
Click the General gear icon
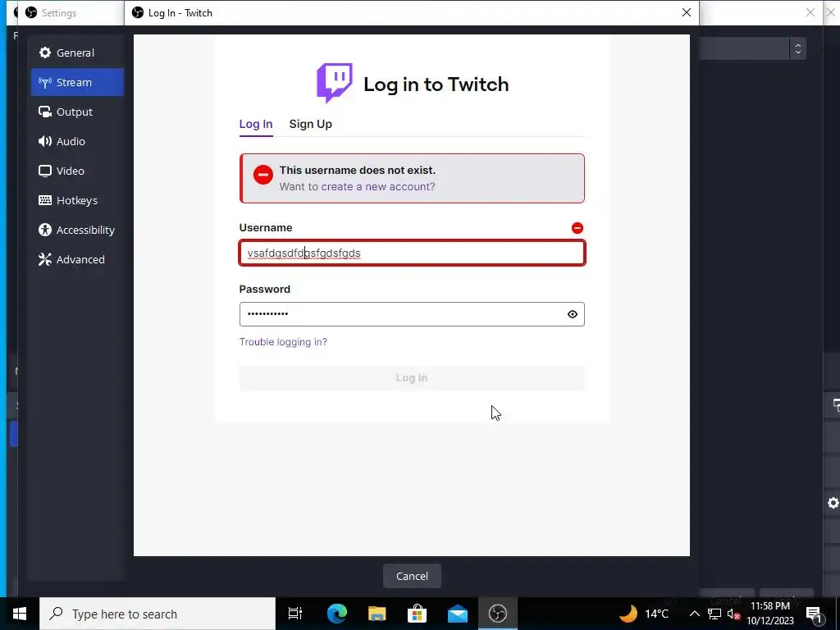[x=45, y=52]
